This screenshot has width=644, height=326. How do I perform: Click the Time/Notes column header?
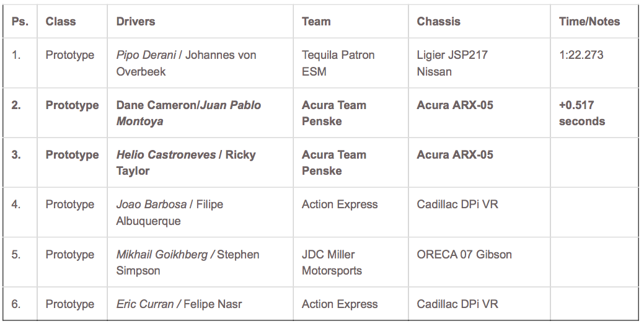(589, 21)
